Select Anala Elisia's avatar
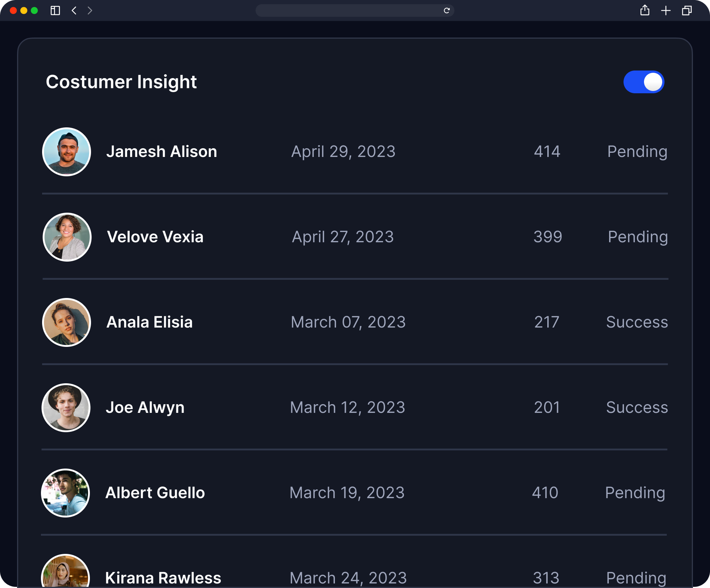Viewport: 710px width, 588px height. pos(66,322)
